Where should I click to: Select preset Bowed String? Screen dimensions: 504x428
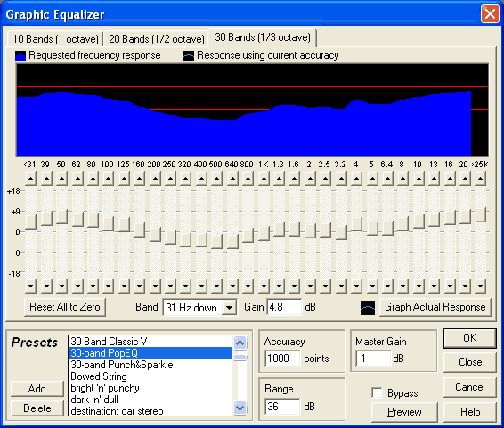tap(150, 376)
